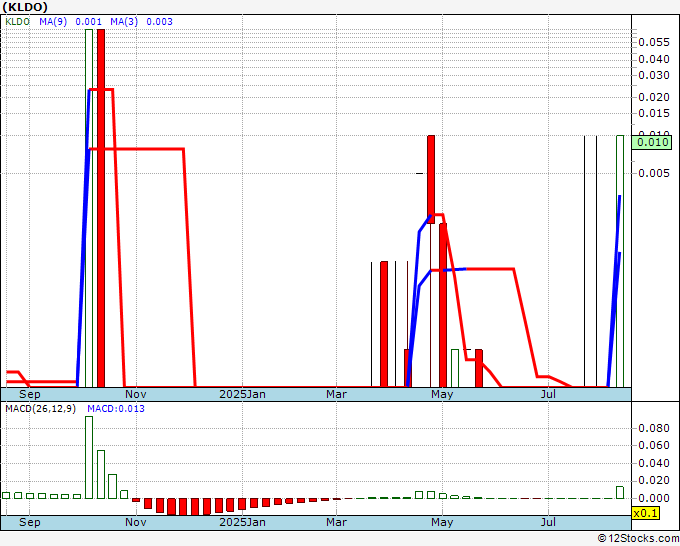Click the 0.020 MACD axis label
The width and height of the screenshot is (680, 546).
pyautogui.click(x=654, y=481)
